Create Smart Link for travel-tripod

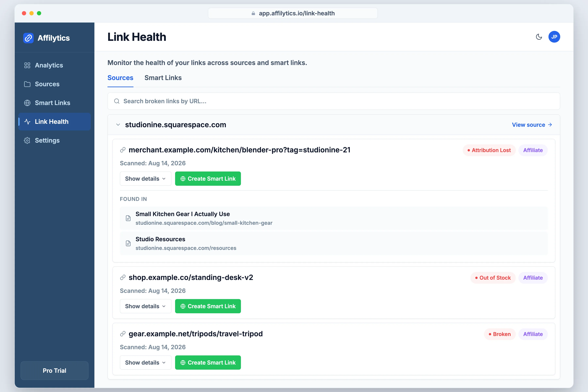point(208,362)
